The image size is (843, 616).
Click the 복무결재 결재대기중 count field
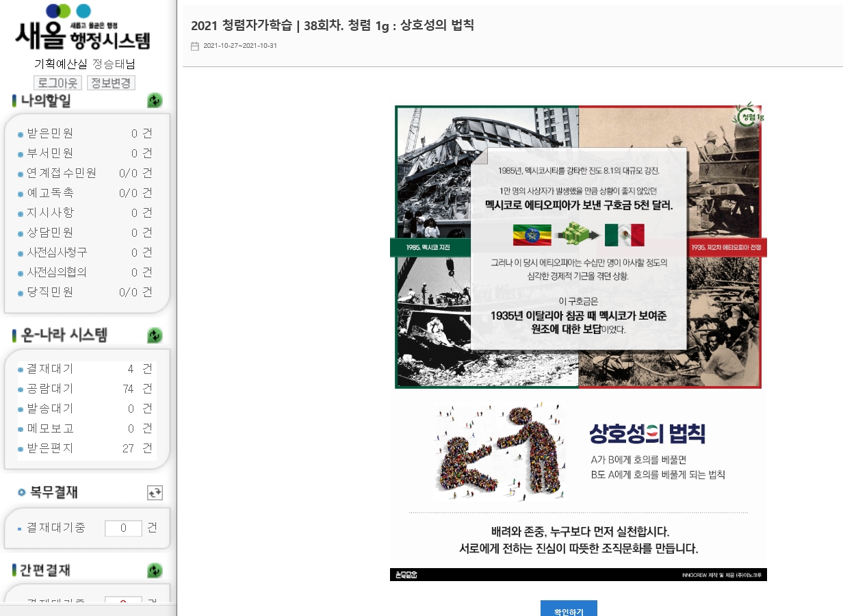123,528
